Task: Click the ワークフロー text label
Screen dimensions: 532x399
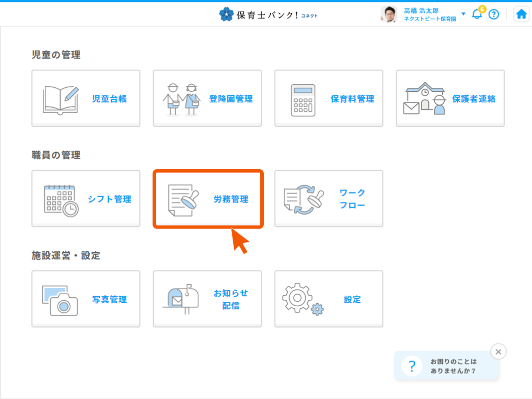Action: [x=352, y=199]
